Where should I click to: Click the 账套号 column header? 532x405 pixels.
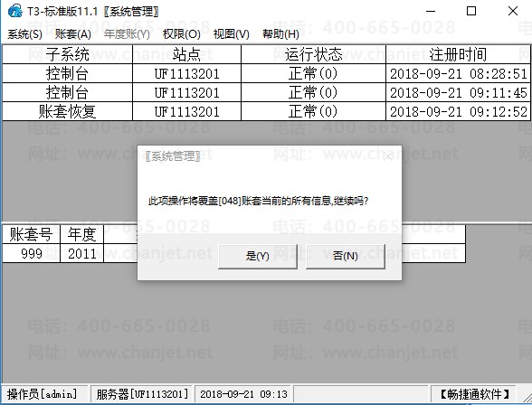click(31, 234)
